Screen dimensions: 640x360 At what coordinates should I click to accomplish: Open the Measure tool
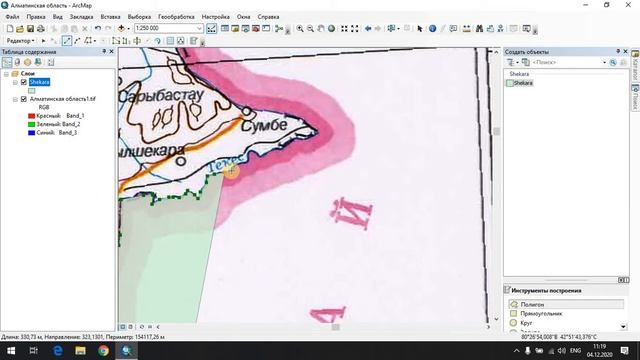(466, 29)
